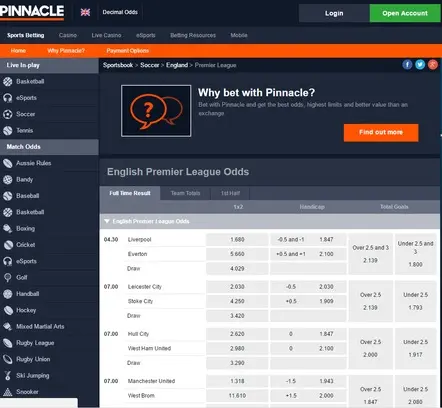
Task: Share page via the Facebook icon
Action: [x=407, y=65]
